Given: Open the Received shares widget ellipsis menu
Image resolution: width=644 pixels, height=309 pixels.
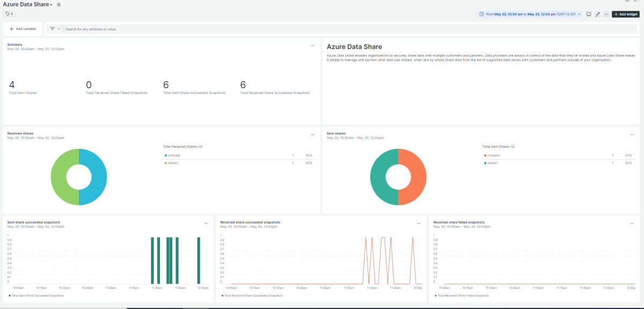Looking at the screenshot, I should point(312,134).
